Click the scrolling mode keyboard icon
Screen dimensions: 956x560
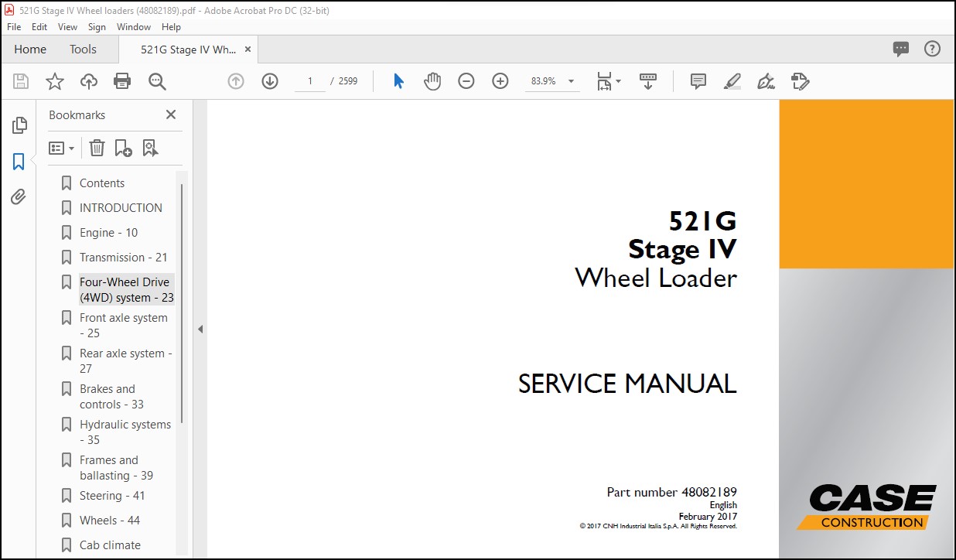point(648,81)
